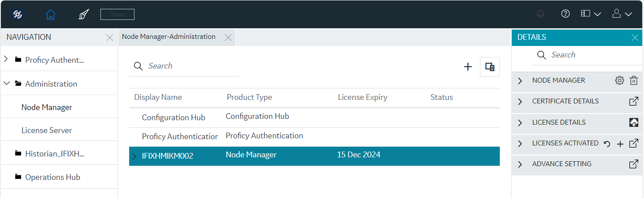Click the Node Manager settings gear icon
644x198 pixels.
click(620, 80)
